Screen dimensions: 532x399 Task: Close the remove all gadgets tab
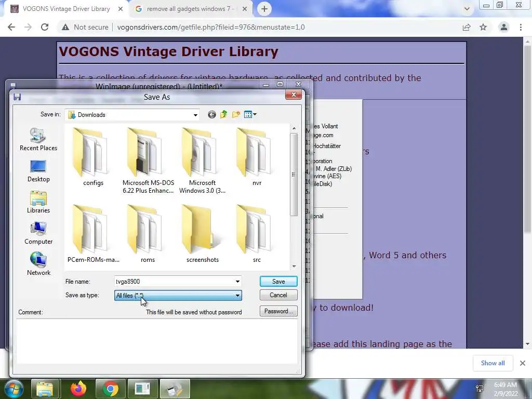pos(245,9)
